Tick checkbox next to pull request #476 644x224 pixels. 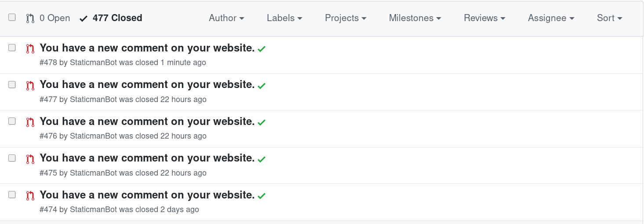point(12,121)
